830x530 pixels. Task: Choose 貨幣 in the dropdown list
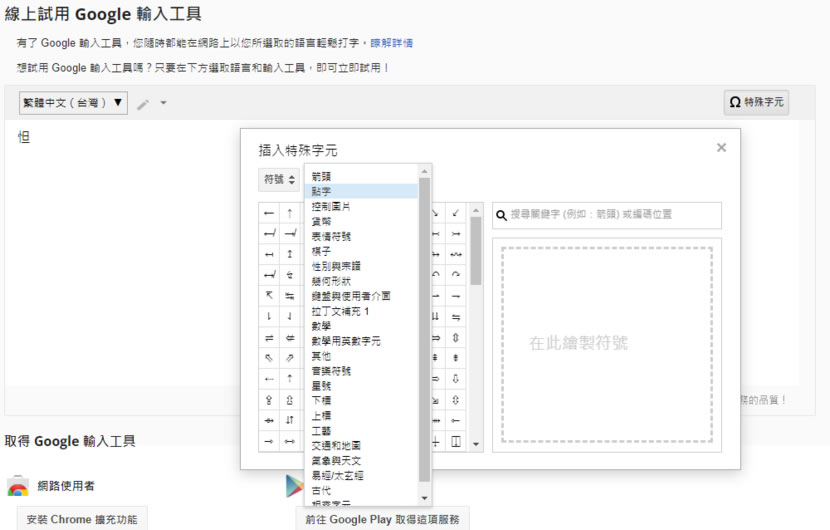point(361,221)
